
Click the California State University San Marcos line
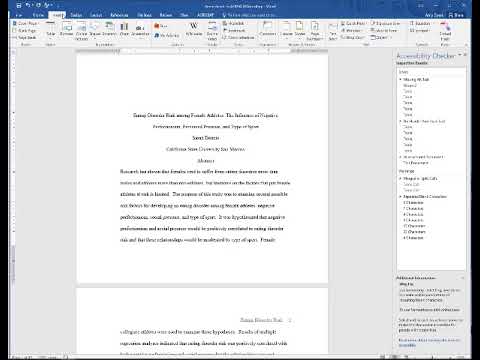pos(206,149)
